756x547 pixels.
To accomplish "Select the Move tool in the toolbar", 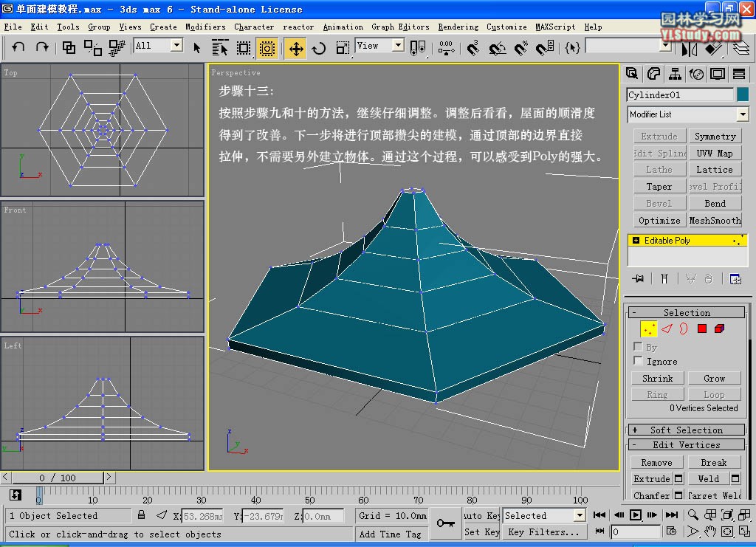I will pyautogui.click(x=295, y=49).
